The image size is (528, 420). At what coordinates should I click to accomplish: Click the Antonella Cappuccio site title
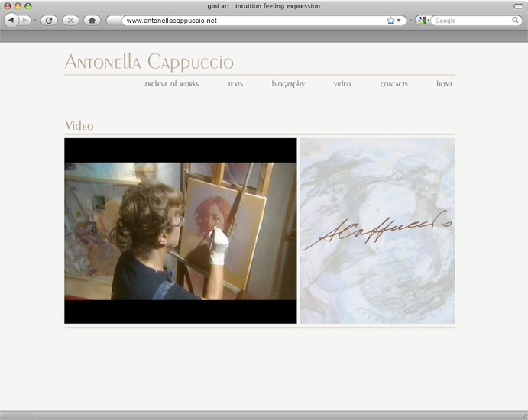click(x=149, y=63)
